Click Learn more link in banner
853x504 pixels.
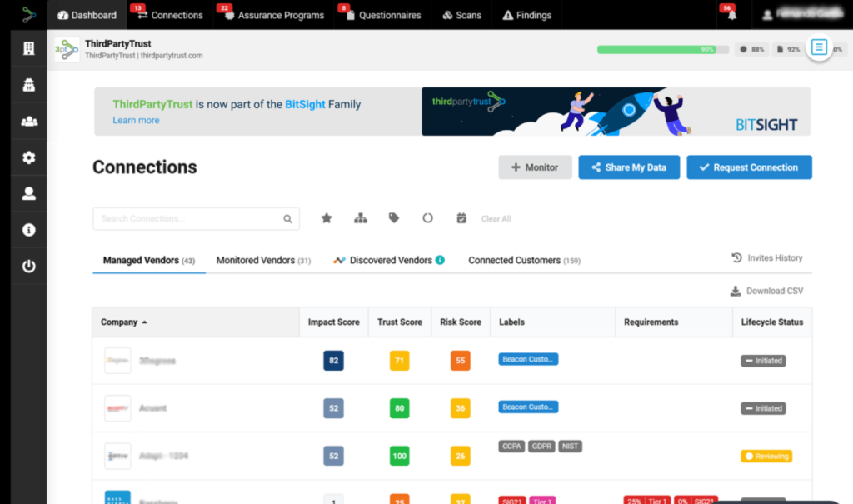pyautogui.click(x=136, y=120)
